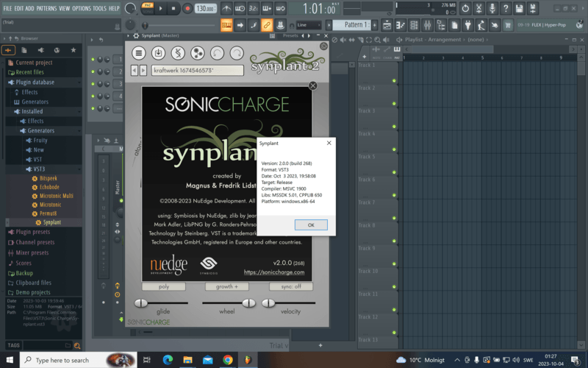Open the plugin picker plug icon
Screen dimensions: 588x368
click(x=468, y=25)
